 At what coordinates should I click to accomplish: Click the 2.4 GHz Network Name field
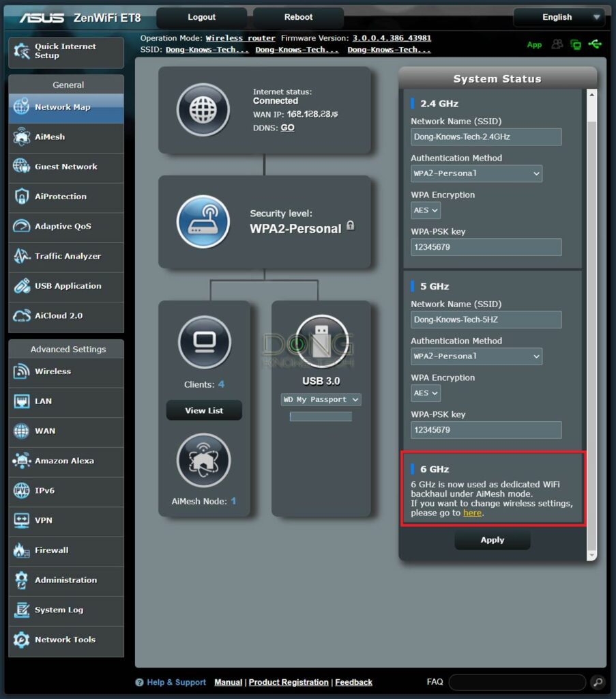(x=486, y=137)
